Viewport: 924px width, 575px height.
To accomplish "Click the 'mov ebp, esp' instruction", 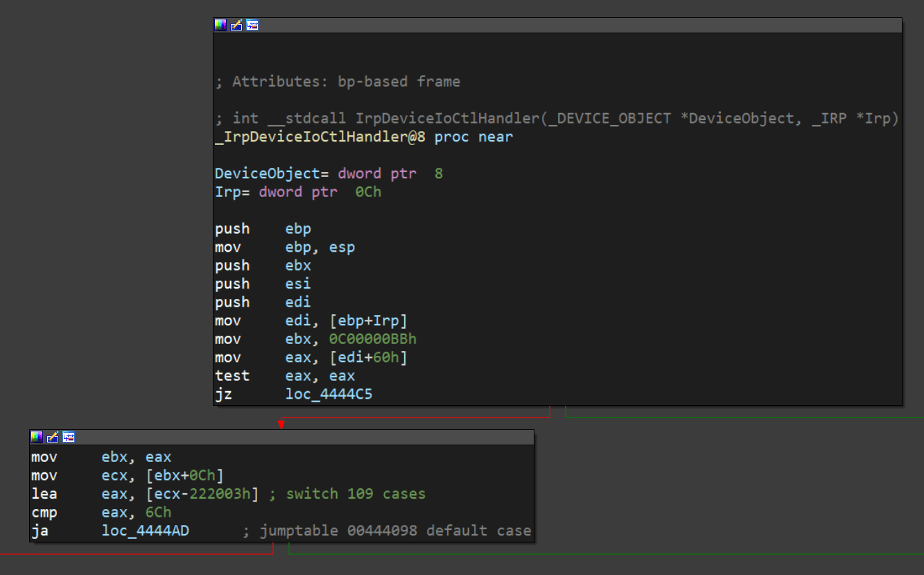I will 285,248.
